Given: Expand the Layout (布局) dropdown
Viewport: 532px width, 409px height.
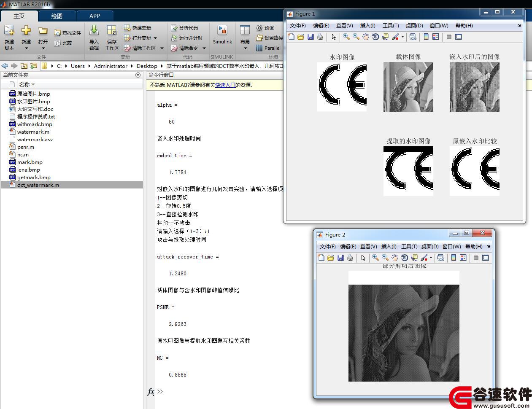Looking at the screenshot, I should click(245, 48).
